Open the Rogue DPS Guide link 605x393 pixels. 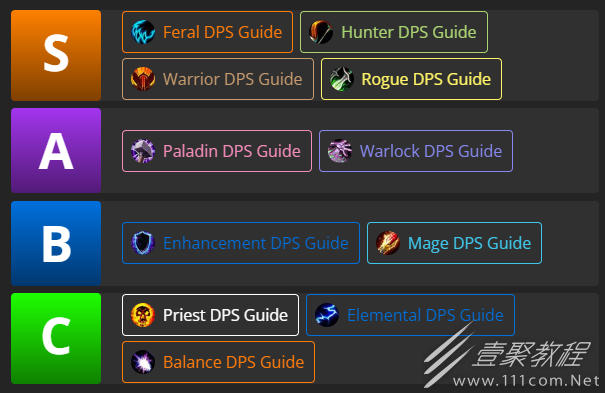[x=411, y=79]
